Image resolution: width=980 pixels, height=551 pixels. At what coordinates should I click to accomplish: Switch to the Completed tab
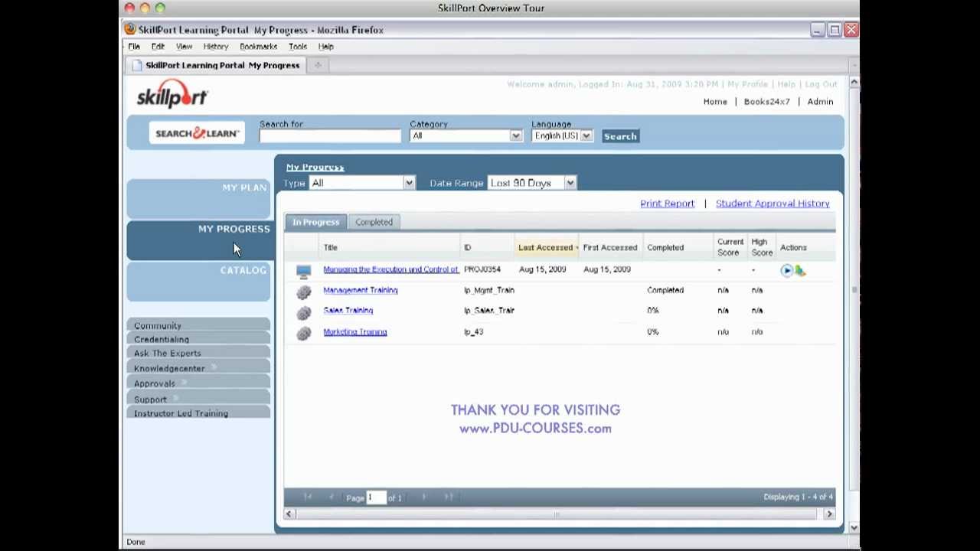point(374,222)
